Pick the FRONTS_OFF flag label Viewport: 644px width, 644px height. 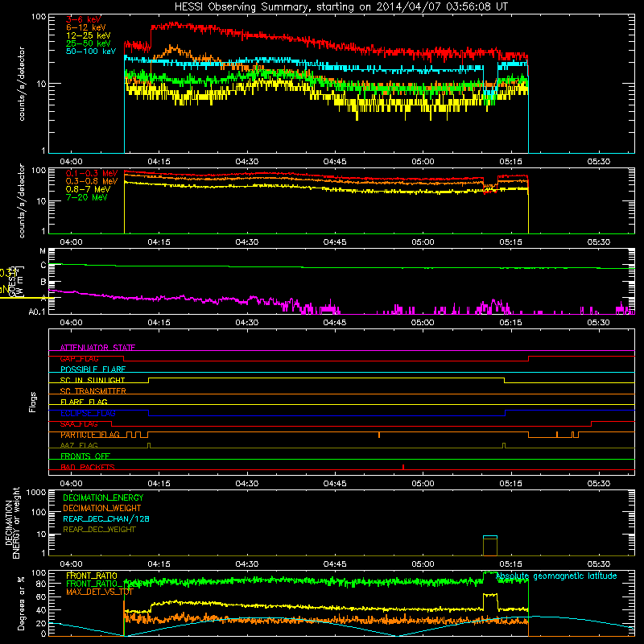[x=85, y=456]
